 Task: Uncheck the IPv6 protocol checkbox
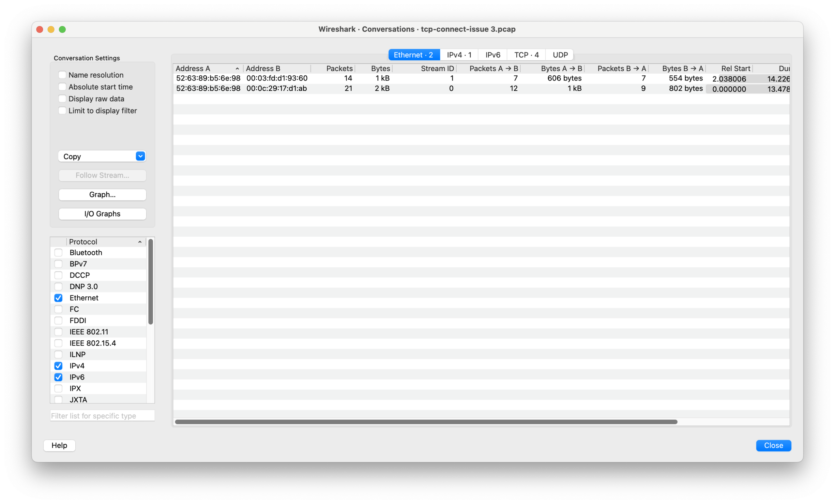click(x=58, y=377)
